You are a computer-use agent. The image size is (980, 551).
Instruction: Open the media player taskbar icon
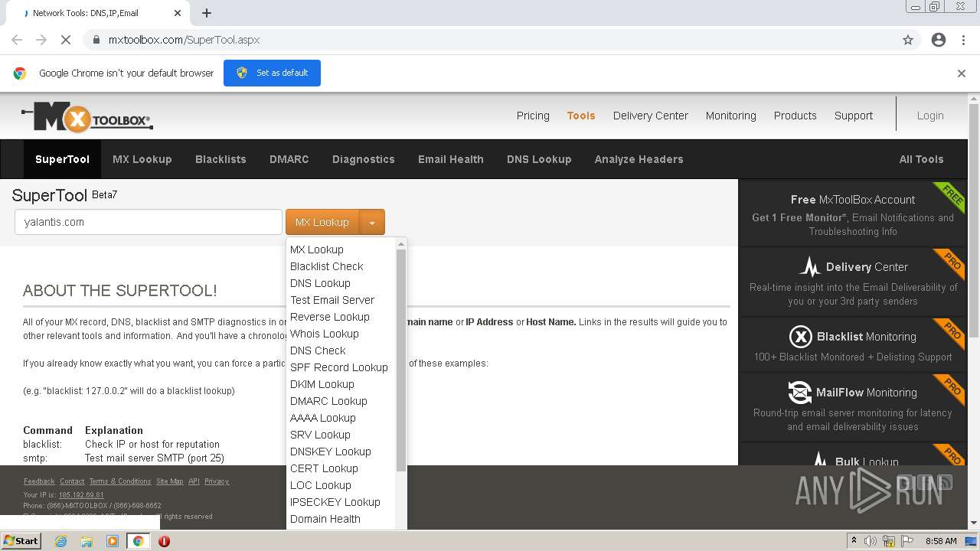point(113,541)
